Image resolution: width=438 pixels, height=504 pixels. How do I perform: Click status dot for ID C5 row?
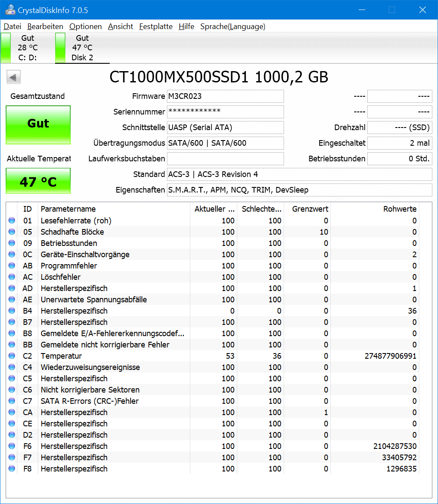click(x=12, y=378)
